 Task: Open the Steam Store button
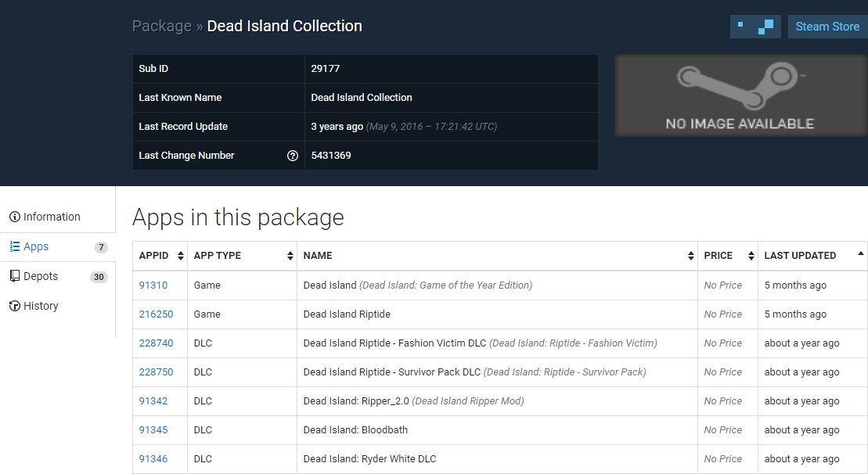827,27
